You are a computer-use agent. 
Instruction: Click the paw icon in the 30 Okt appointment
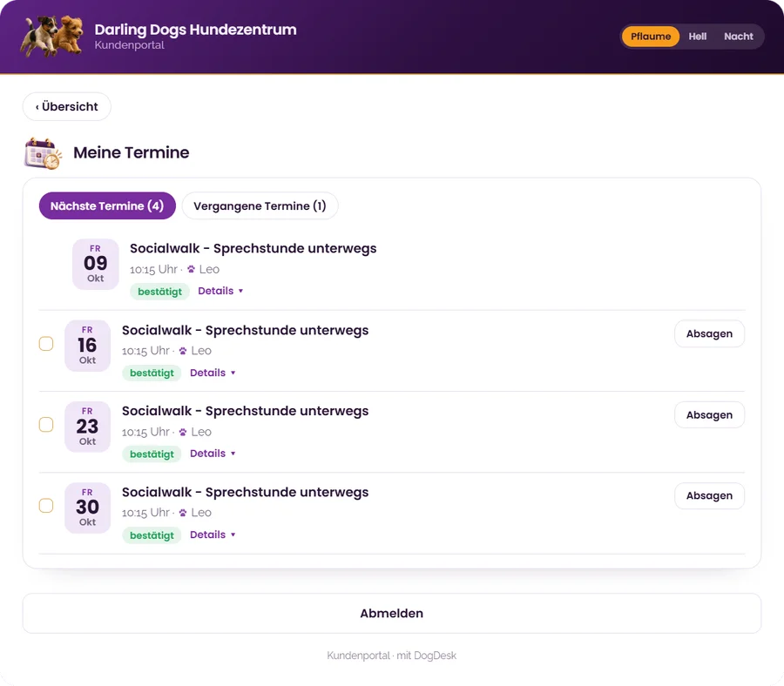pos(183,513)
